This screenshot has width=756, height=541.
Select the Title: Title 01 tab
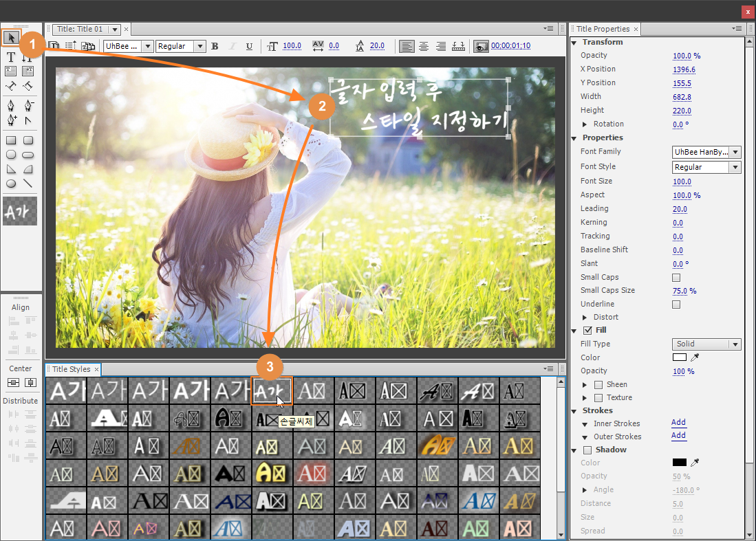pos(80,29)
